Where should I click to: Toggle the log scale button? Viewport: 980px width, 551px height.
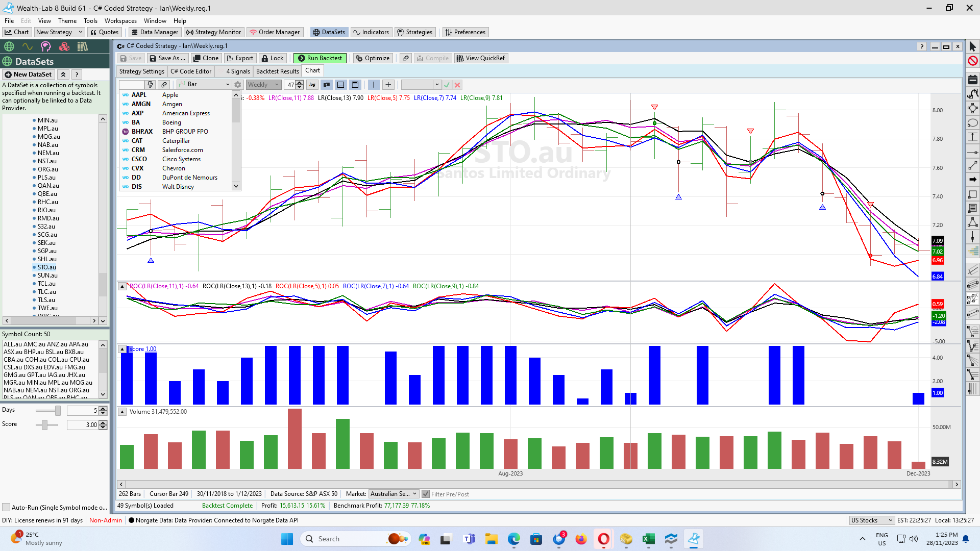click(x=312, y=85)
